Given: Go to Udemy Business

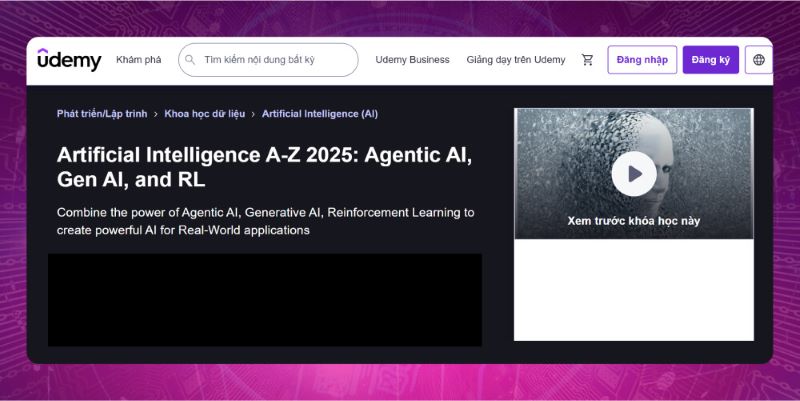Looking at the screenshot, I should click(412, 60).
